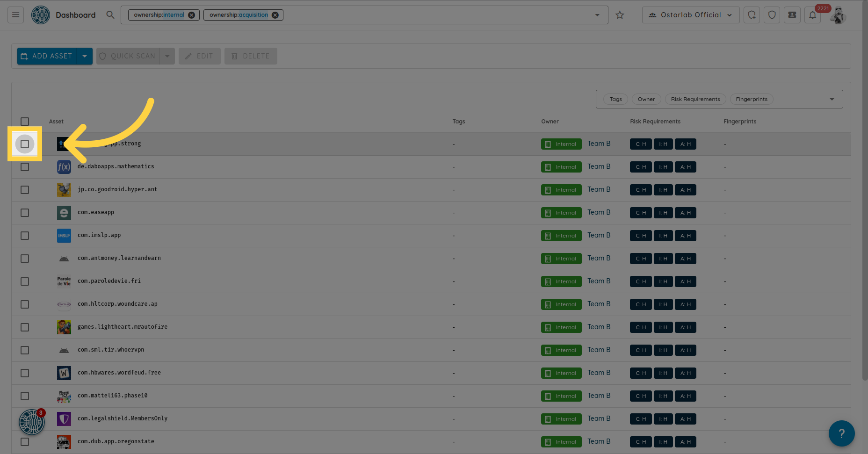The image size is (868, 454).
Task: Click the Risk Requirements column chip
Action: click(x=695, y=99)
